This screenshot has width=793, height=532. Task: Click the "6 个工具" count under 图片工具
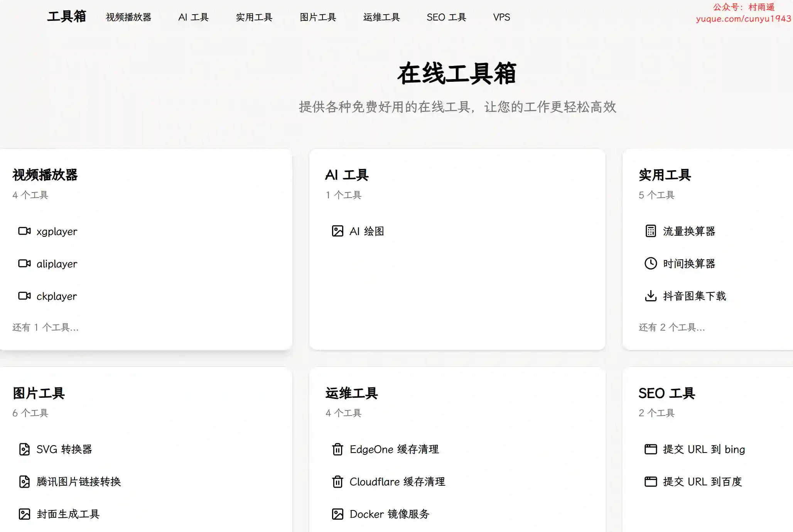click(30, 413)
